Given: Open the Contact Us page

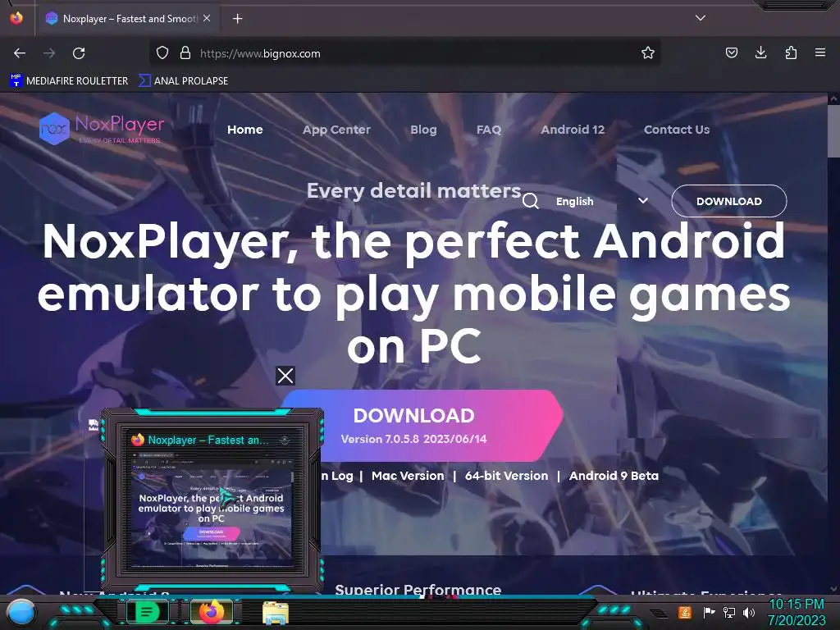Looking at the screenshot, I should click(677, 130).
